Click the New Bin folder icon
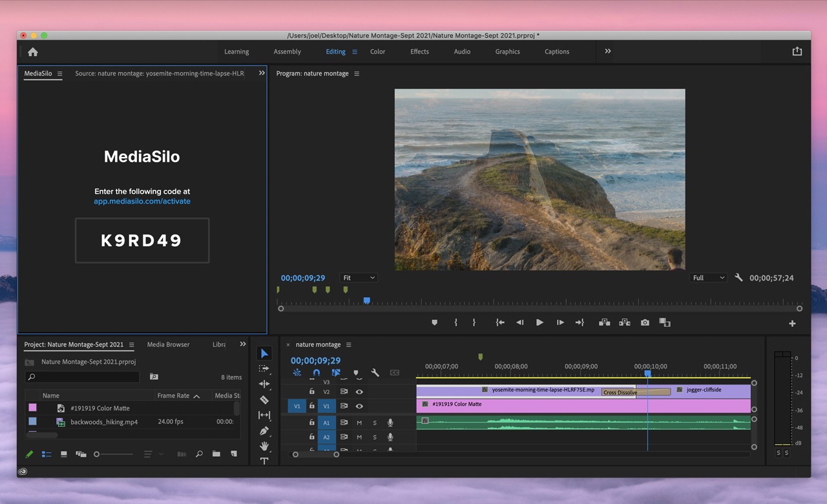827x504 pixels. [216, 454]
